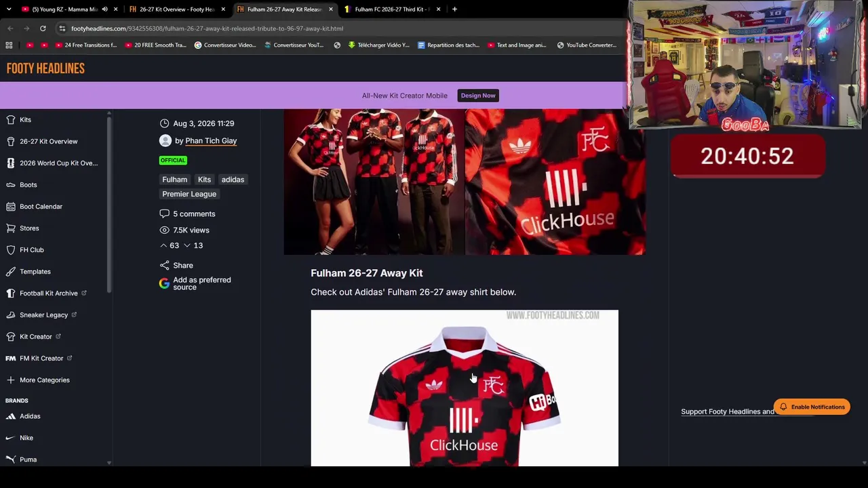Viewport: 868px width, 488px height.
Task: Click Add as preferred source link
Action: click(202, 283)
